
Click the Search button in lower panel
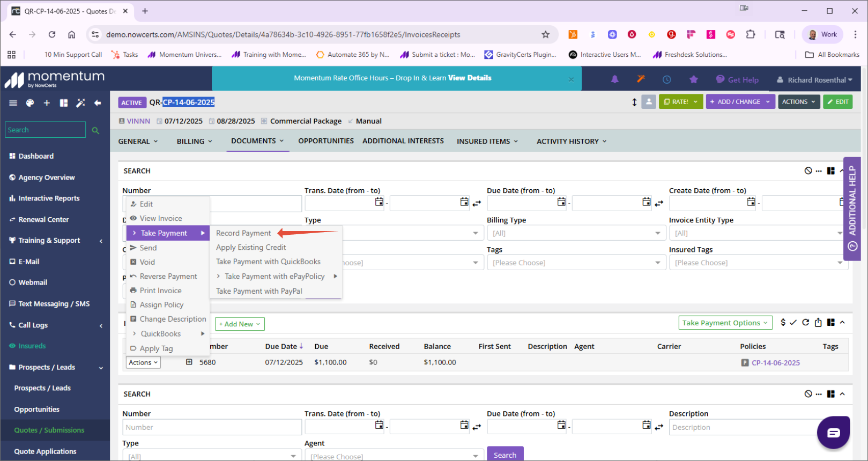pyautogui.click(x=505, y=454)
